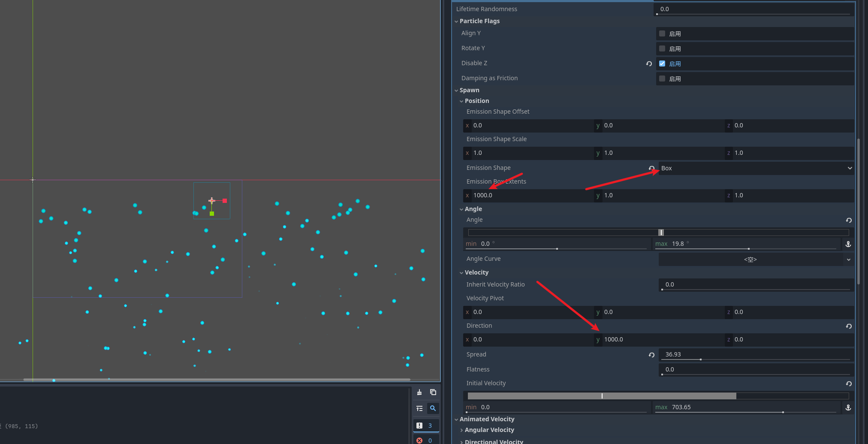
Task: Reset Initial Velocity with revert icon
Action: click(849, 384)
